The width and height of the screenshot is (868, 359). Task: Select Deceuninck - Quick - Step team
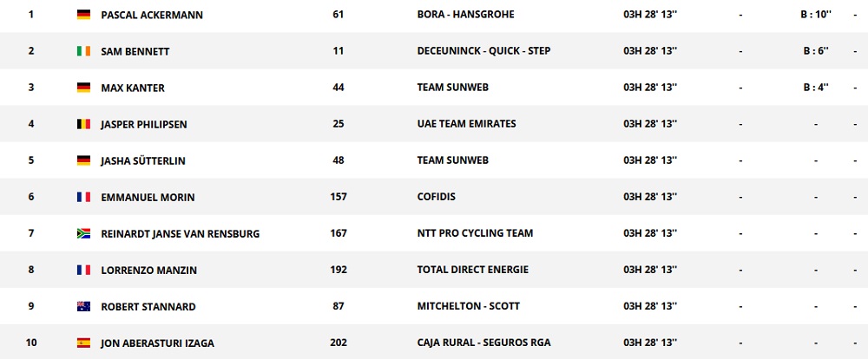tap(485, 52)
